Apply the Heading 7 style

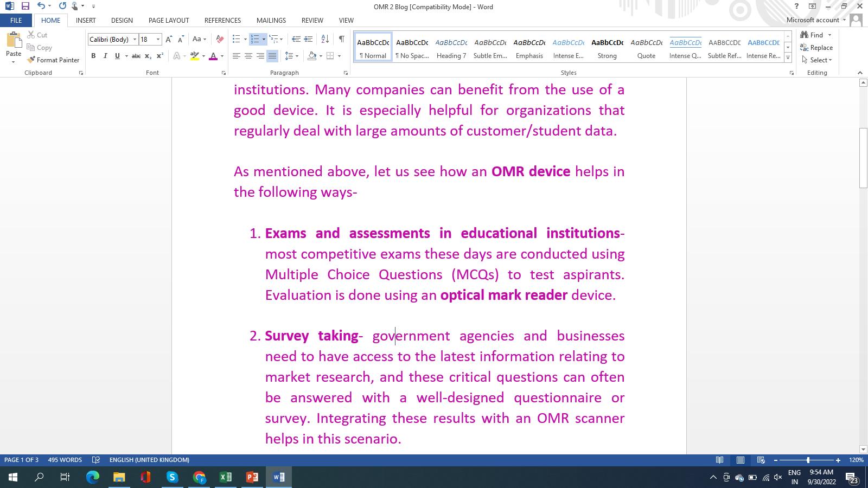451,48
